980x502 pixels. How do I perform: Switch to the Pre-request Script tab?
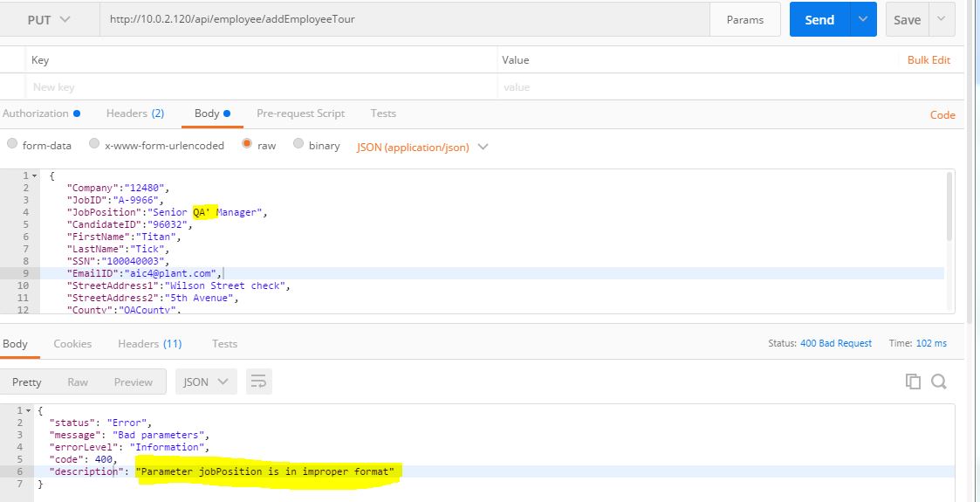(300, 113)
